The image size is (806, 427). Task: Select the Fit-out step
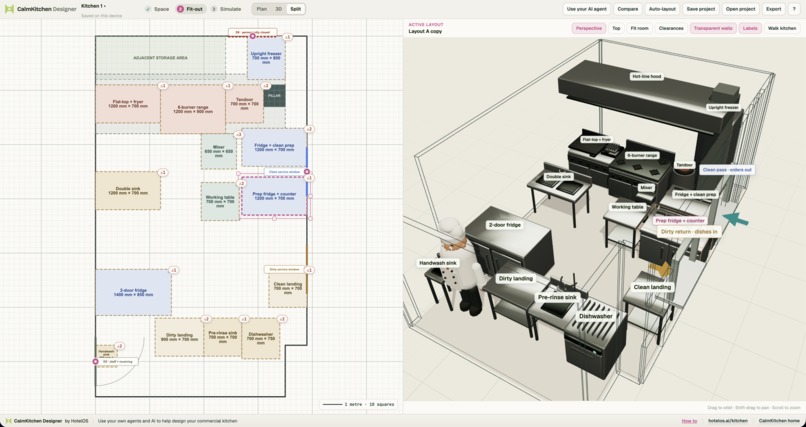tap(190, 9)
